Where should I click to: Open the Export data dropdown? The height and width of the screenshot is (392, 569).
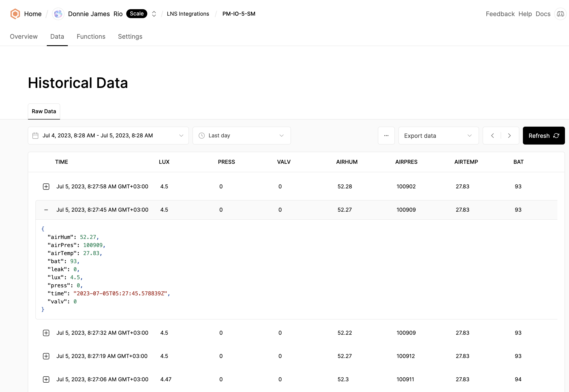(439, 136)
